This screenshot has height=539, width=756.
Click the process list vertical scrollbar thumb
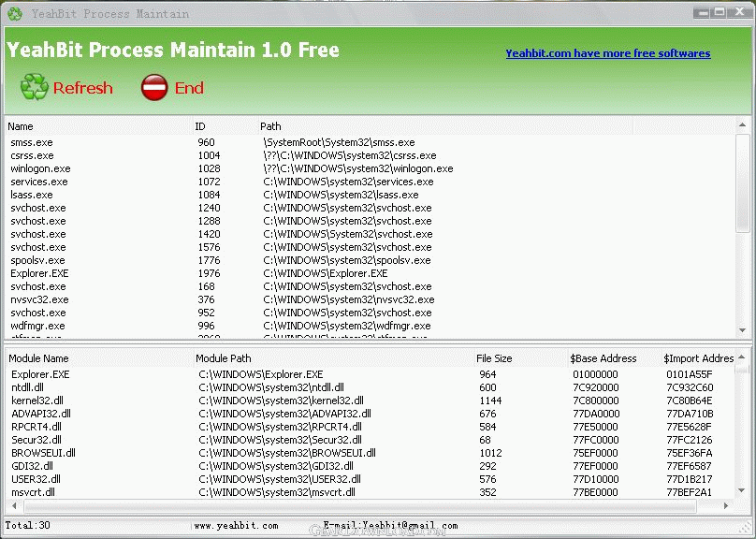click(743, 183)
